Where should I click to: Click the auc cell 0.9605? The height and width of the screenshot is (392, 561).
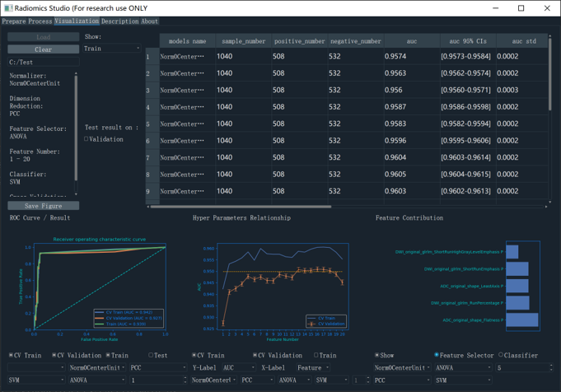pyautogui.click(x=412, y=175)
